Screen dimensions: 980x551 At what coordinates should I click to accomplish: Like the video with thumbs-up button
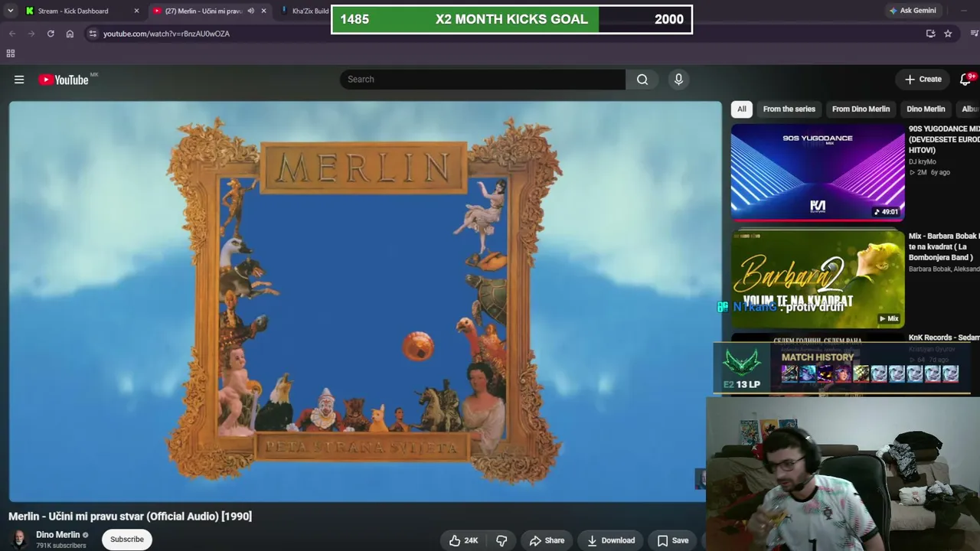[x=464, y=540]
